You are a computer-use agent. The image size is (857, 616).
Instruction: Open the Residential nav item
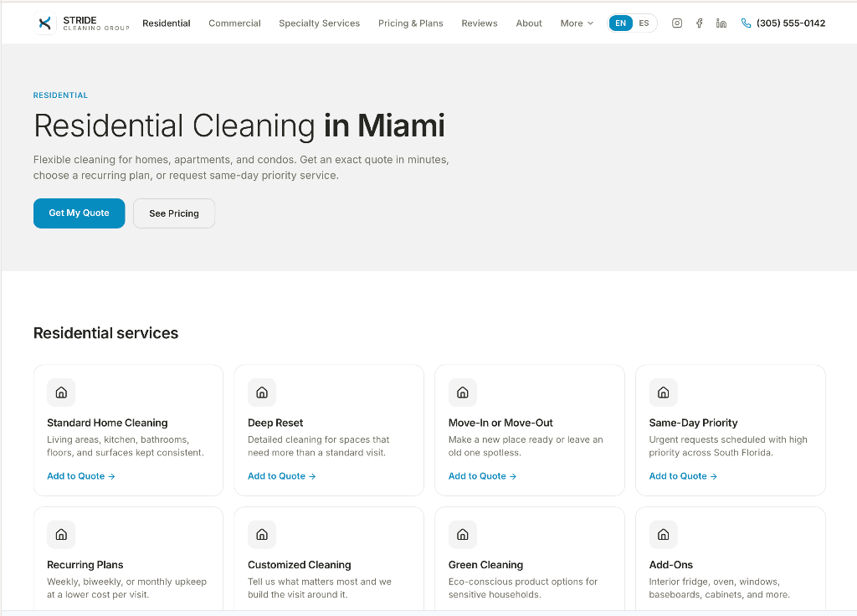click(167, 23)
